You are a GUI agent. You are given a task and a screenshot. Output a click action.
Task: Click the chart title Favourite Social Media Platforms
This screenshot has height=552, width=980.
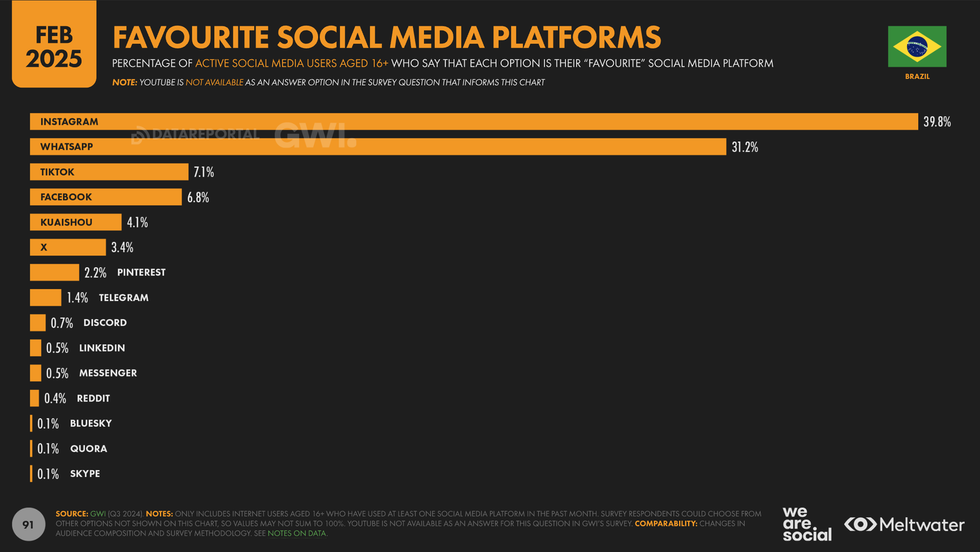point(385,38)
